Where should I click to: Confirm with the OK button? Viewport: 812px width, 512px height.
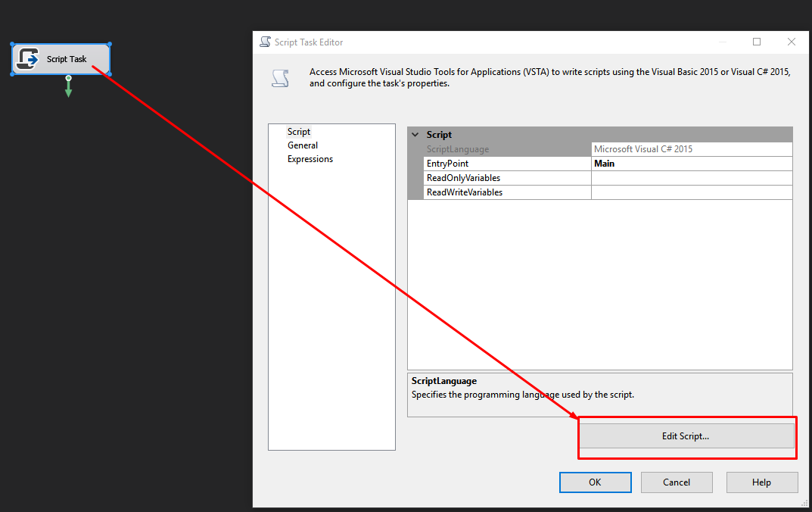point(595,482)
